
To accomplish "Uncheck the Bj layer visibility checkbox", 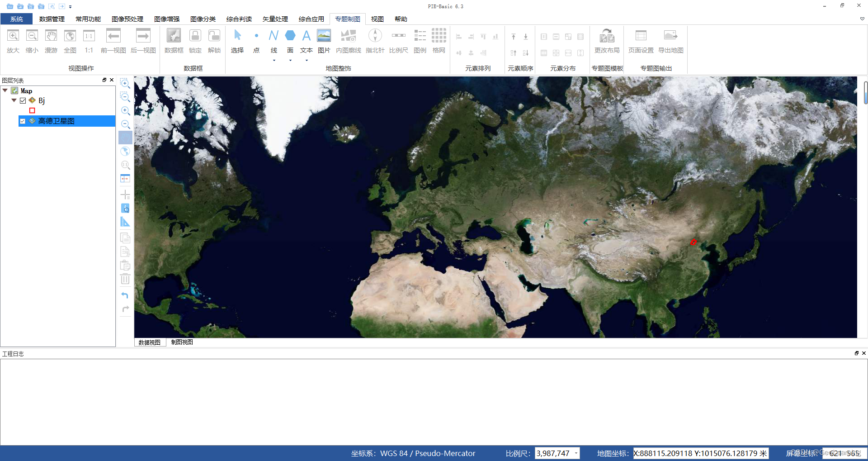I will (23, 100).
